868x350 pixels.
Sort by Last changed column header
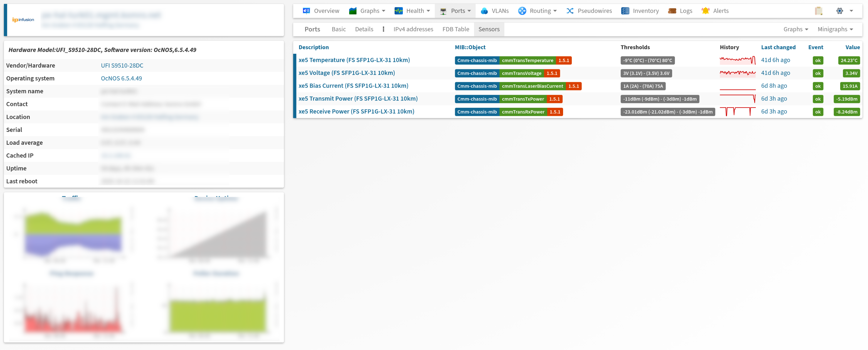tap(778, 47)
